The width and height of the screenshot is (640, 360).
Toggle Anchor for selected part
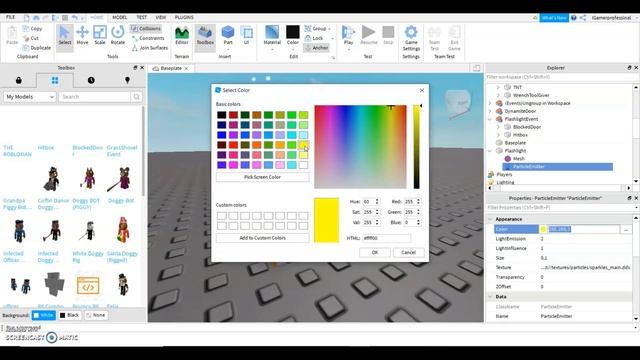click(x=317, y=48)
